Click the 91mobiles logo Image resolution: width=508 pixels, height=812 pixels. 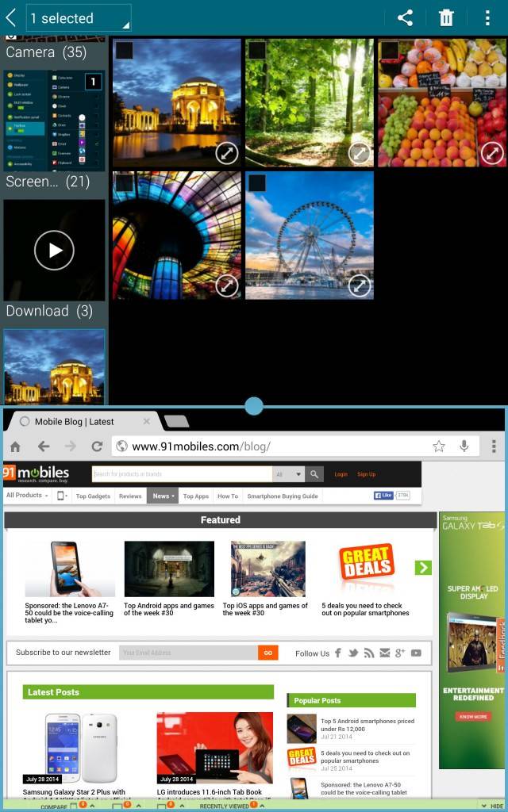pos(36,474)
